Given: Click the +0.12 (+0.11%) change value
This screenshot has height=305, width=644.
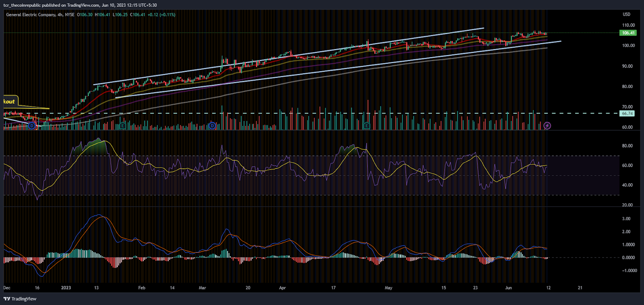Looking at the screenshot, I should [161, 14].
